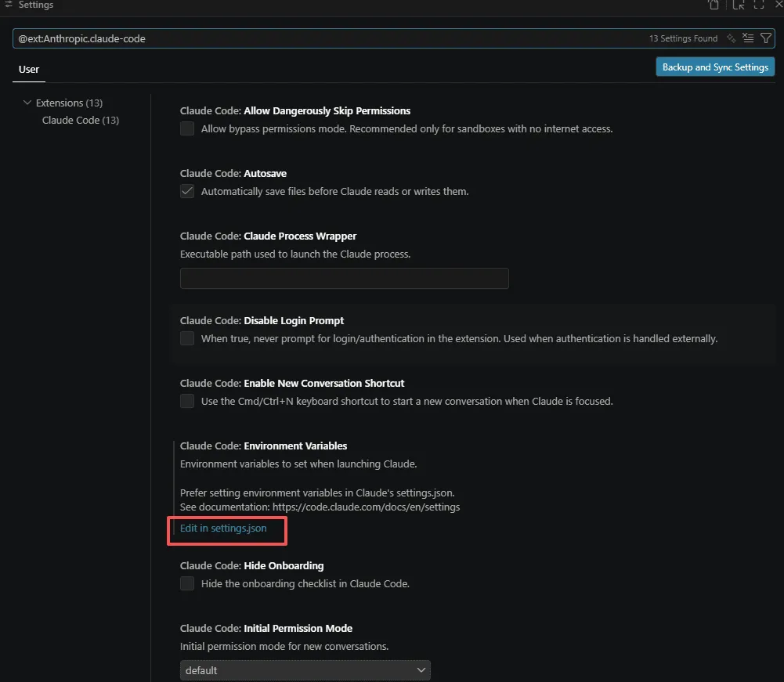Select the "Environment Variables" setting title
784x682 pixels.
point(295,446)
